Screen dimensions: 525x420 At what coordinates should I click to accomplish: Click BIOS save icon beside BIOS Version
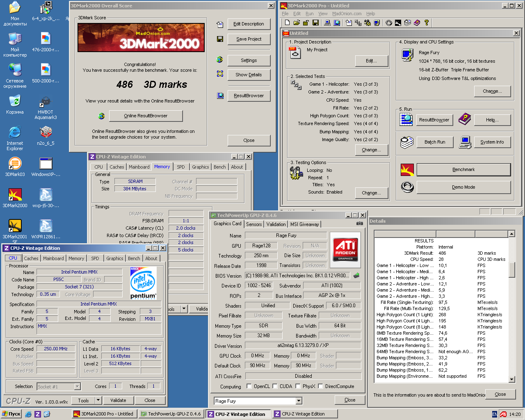click(356, 275)
